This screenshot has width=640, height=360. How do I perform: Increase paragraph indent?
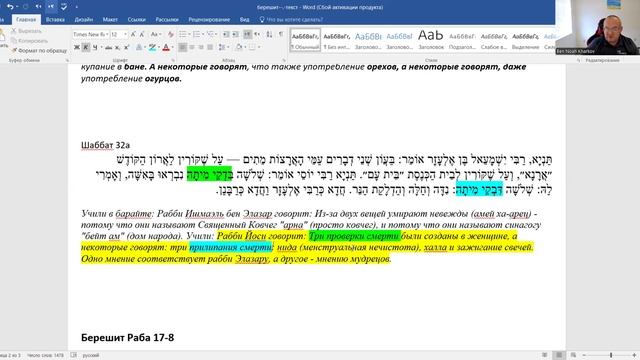236,34
